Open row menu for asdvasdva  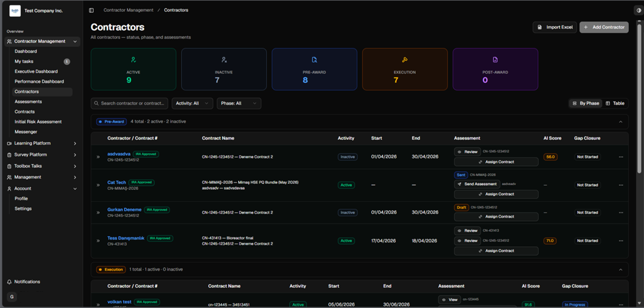coord(621,157)
